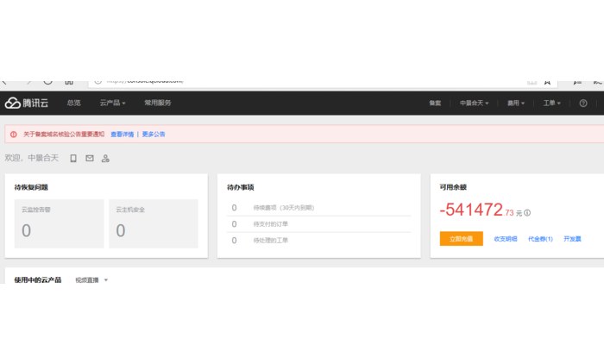Open the 常用服务 menu item
Viewport: 604px width, 364px height.
158,103
